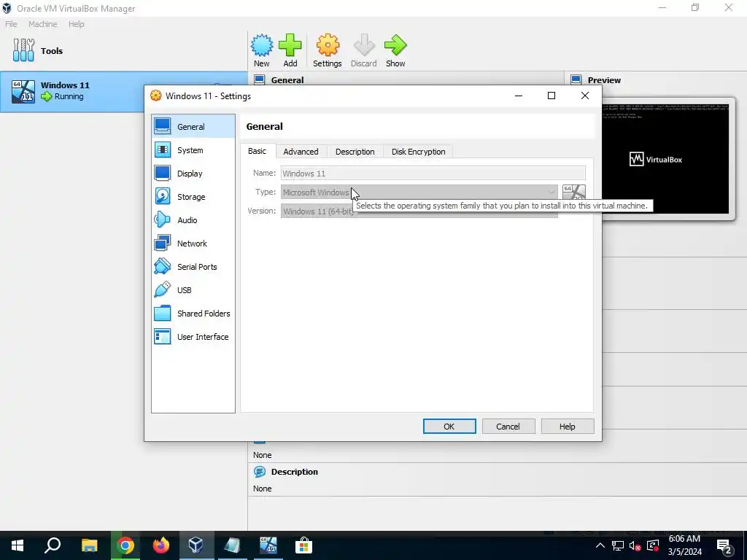Open the Network settings category
Image resolution: width=747 pixels, height=560 pixels.
click(193, 244)
